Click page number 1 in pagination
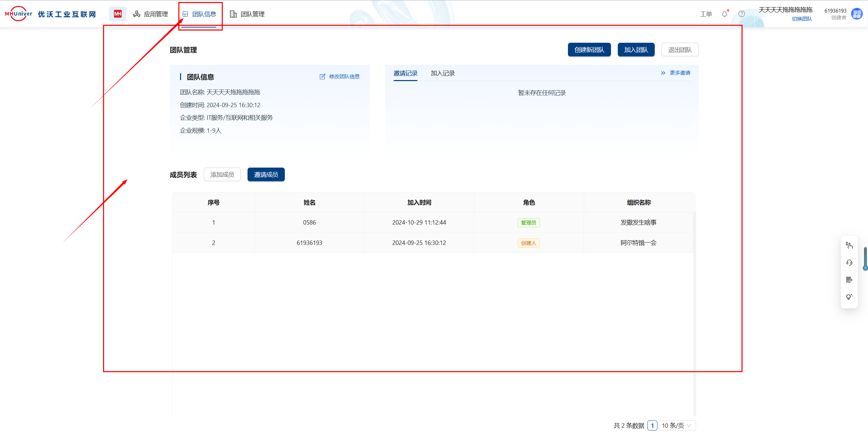 (x=652, y=425)
